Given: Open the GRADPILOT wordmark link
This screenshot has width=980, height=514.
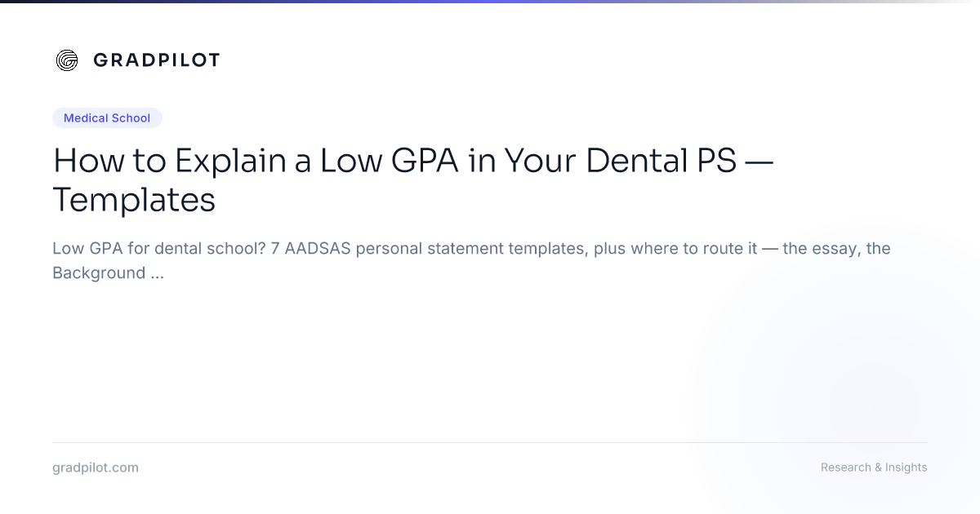Looking at the screenshot, I should pyautogui.click(x=156, y=60).
